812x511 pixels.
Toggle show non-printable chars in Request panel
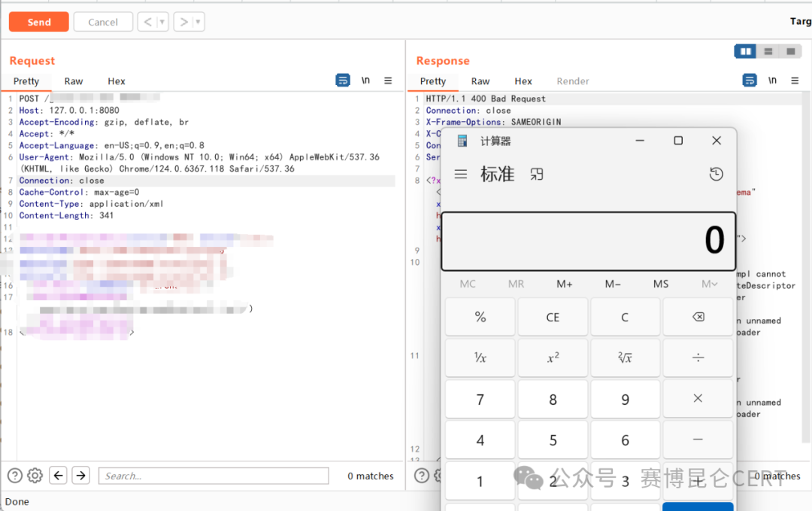(365, 81)
